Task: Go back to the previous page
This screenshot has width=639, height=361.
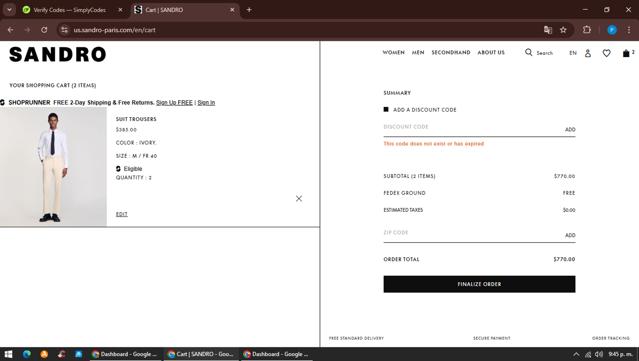Action: (x=11, y=30)
